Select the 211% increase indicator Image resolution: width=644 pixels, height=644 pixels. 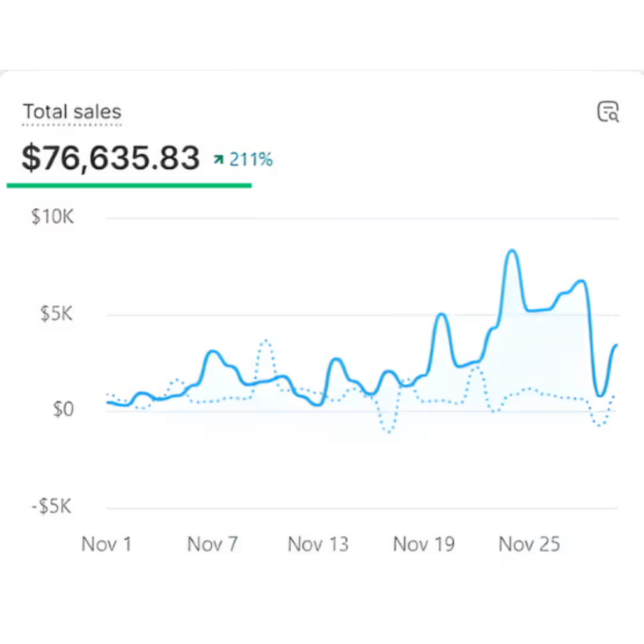[250, 160]
